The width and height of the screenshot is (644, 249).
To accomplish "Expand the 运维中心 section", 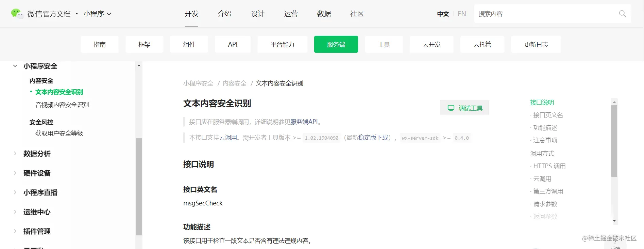I will (15, 212).
